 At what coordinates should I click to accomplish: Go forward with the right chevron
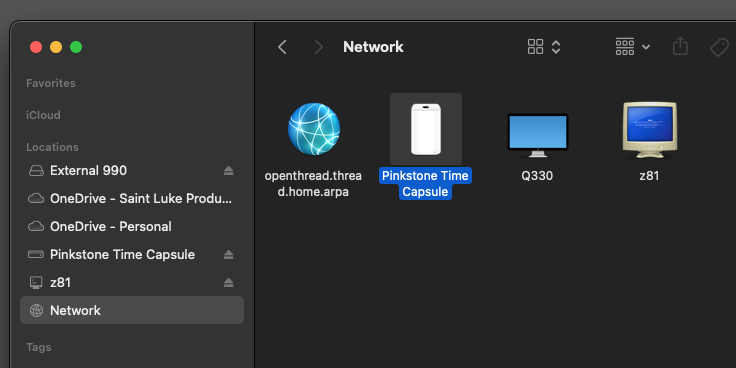click(x=319, y=47)
